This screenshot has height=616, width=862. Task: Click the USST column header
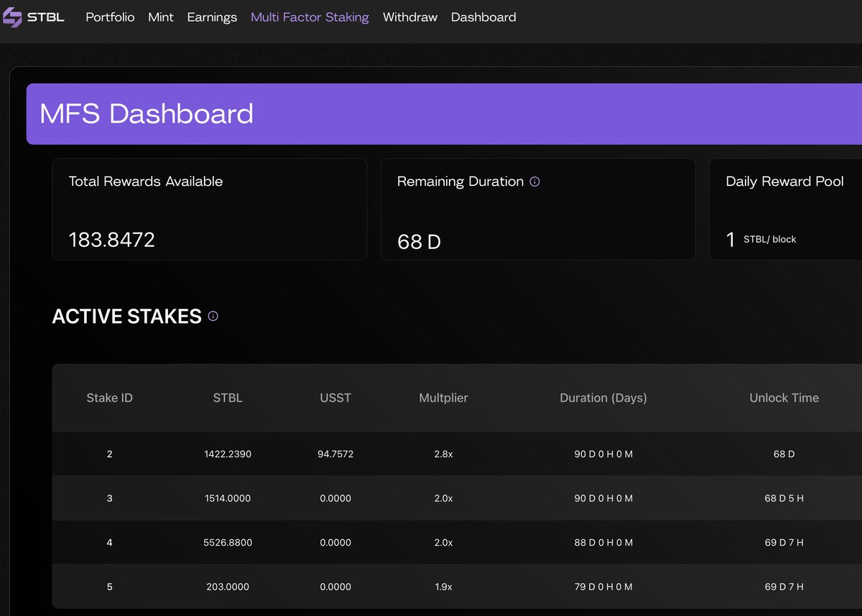point(335,398)
